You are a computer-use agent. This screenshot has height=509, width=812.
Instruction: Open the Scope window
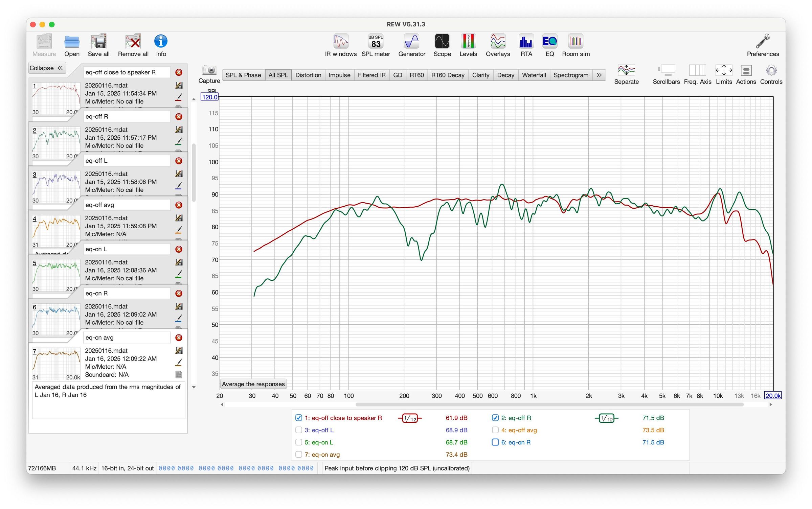(442, 42)
